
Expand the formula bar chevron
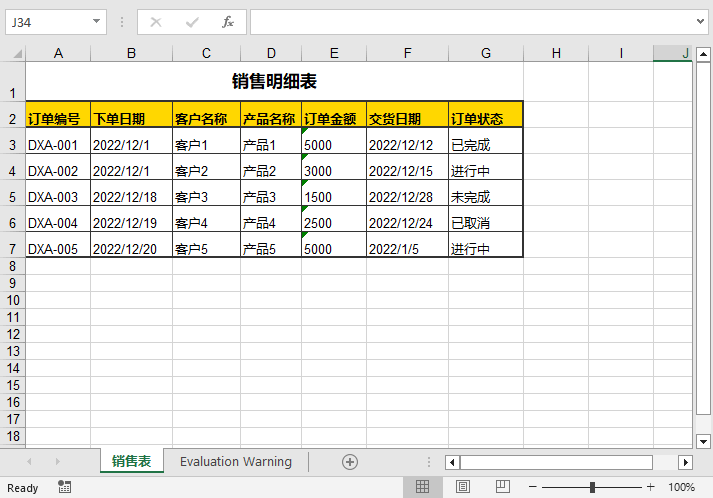[700, 21]
